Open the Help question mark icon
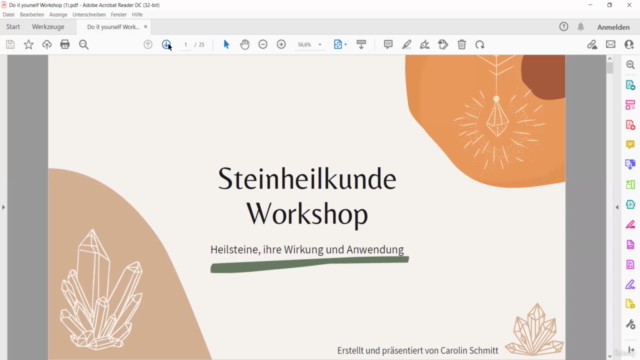This screenshot has height=360, width=640. (564, 27)
